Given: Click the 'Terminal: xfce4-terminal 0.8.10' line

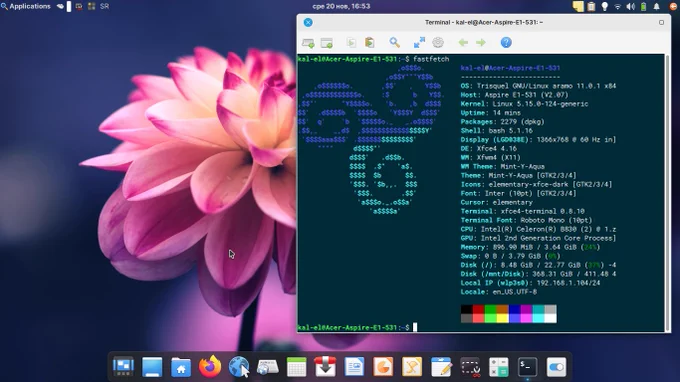Looking at the screenshot, I should (x=523, y=211).
